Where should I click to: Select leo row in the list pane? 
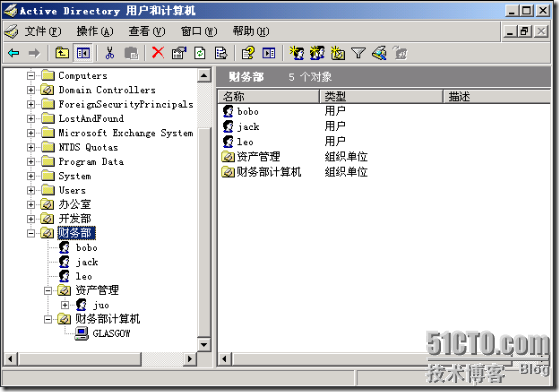(245, 141)
